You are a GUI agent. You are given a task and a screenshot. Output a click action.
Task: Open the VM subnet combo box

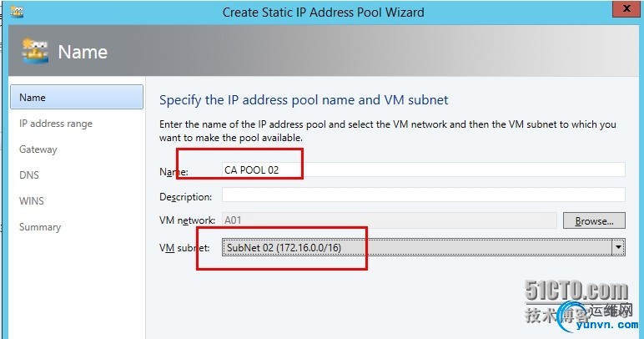tap(424, 247)
